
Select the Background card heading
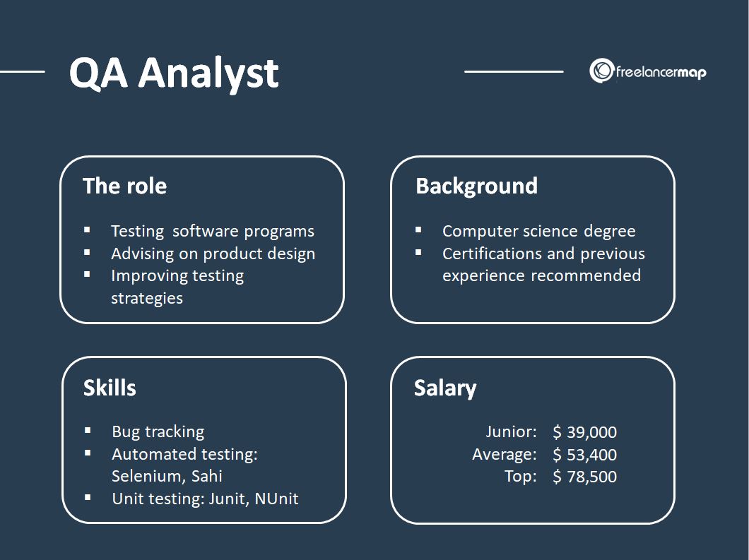click(x=477, y=186)
